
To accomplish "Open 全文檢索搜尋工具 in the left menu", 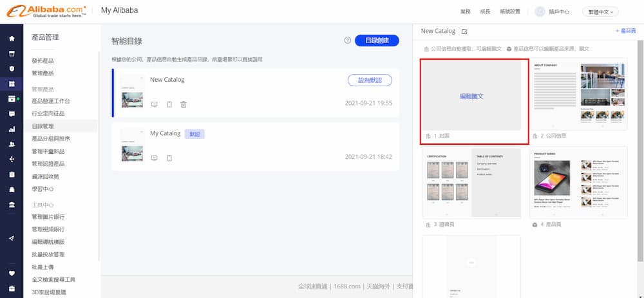I will (x=53, y=279).
